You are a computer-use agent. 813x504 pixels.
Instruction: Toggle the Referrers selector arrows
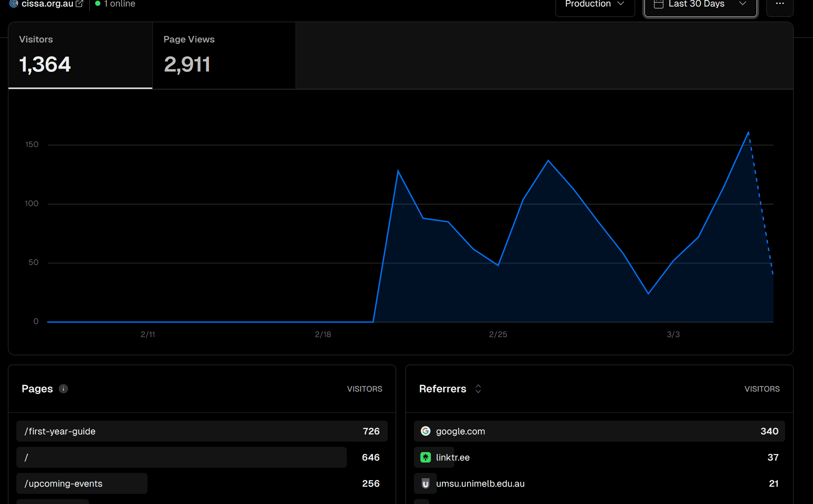click(x=478, y=389)
